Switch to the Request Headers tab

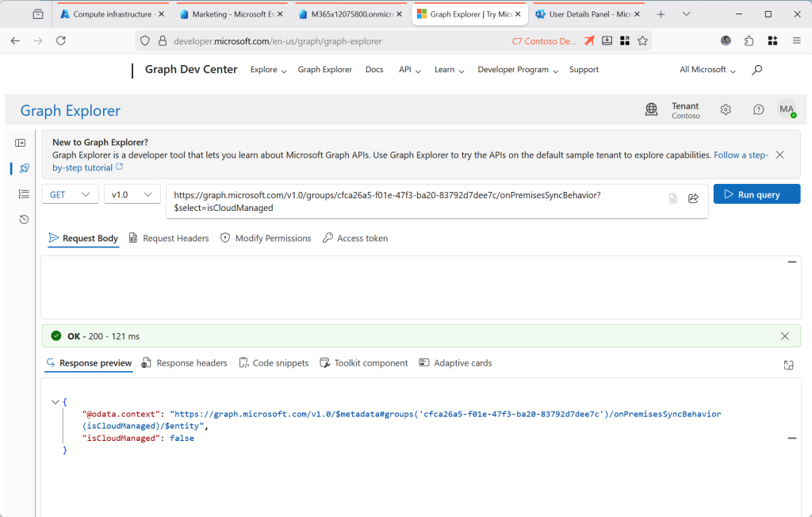coord(169,238)
